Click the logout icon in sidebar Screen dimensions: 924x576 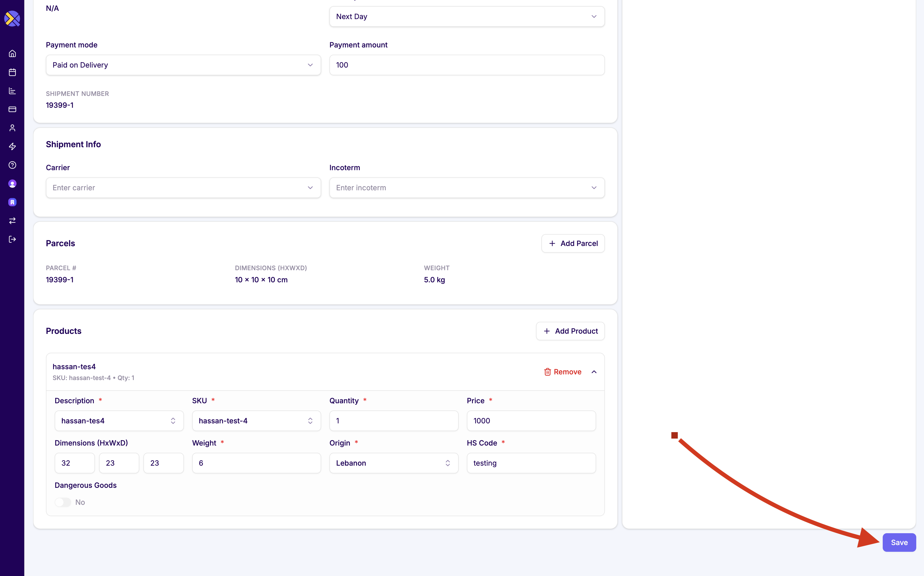click(x=12, y=239)
